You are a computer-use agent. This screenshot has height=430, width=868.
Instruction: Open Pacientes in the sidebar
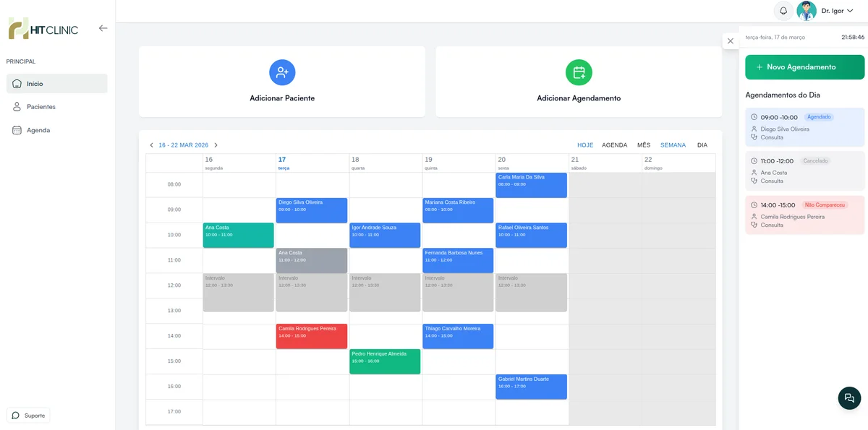pyautogui.click(x=41, y=107)
